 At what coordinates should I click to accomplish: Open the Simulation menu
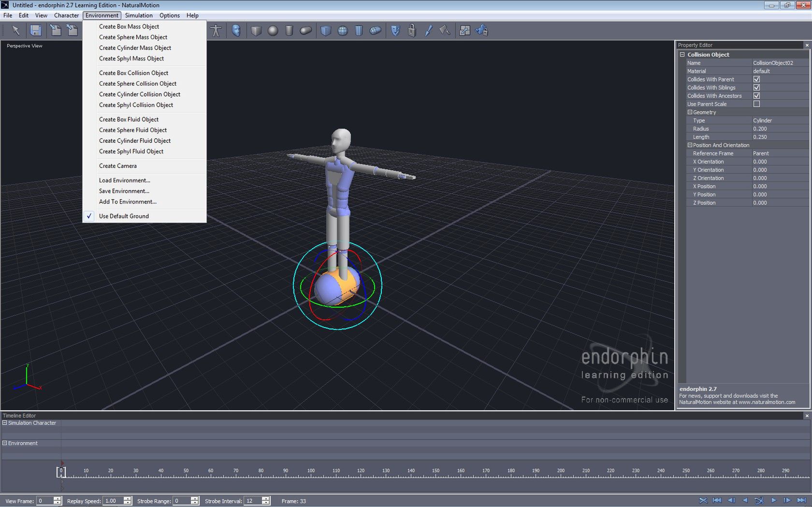(139, 15)
